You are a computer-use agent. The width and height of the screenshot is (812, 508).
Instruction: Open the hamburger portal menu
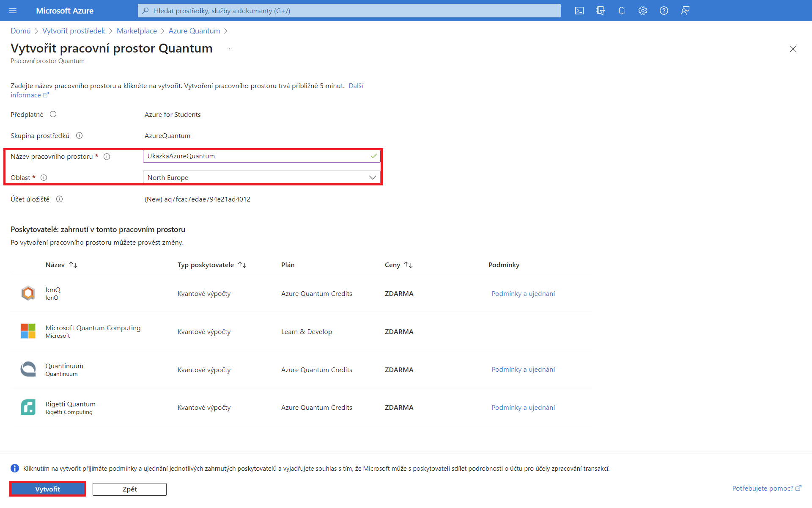tap(13, 11)
